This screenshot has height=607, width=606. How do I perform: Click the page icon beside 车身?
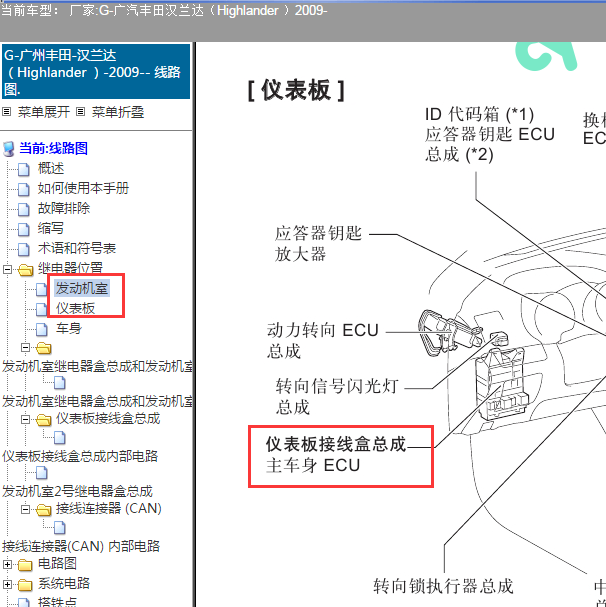click(x=42, y=329)
